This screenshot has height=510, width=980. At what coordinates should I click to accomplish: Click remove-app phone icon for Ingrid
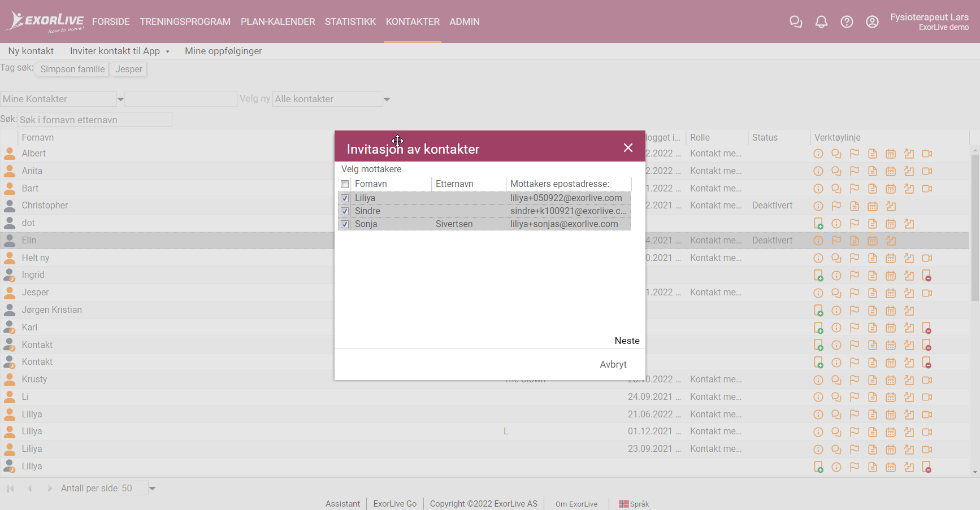(x=927, y=276)
